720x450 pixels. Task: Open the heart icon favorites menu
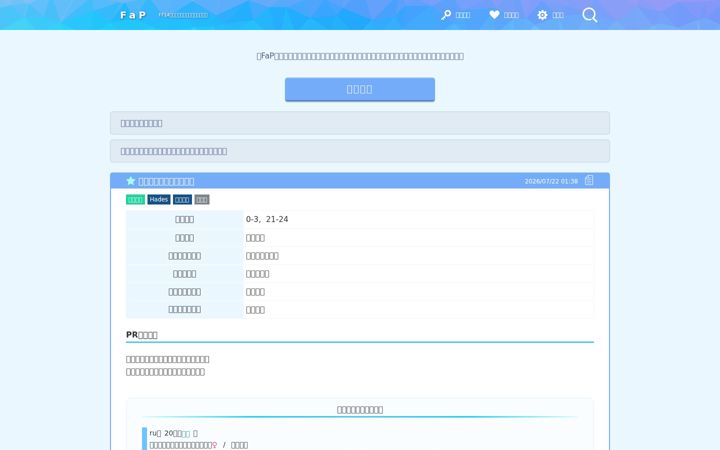(504, 15)
